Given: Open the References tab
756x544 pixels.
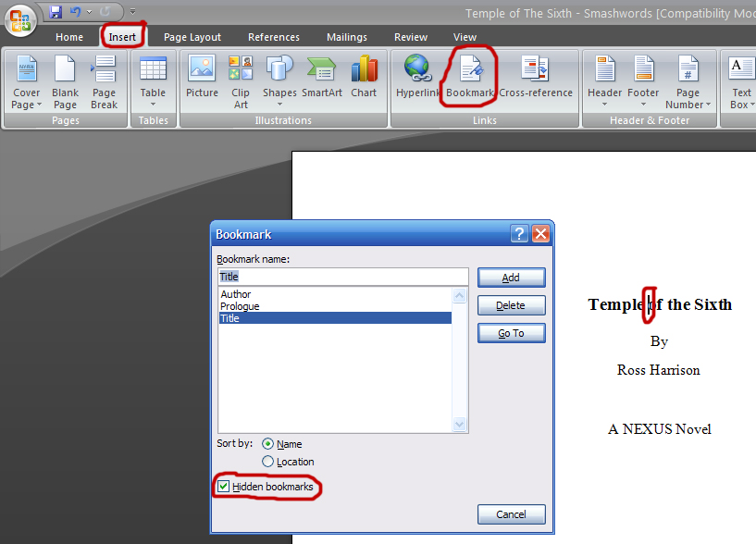Looking at the screenshot, I should click(272, 37).
